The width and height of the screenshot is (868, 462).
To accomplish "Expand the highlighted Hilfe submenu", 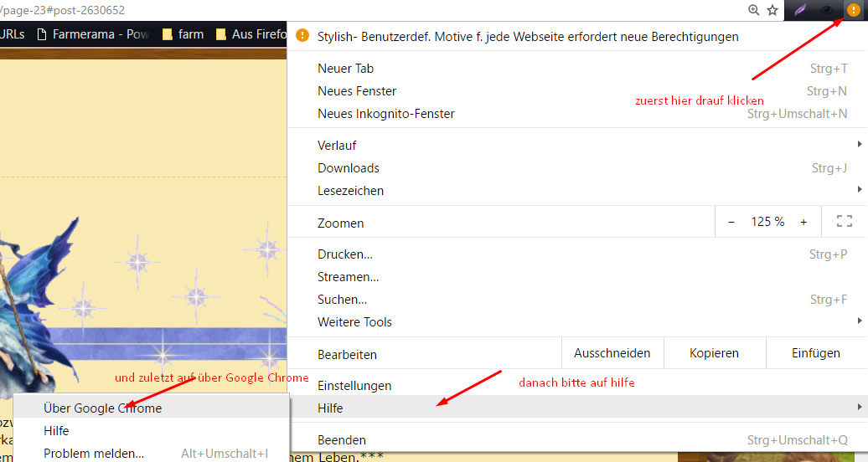I will (577, 408).
